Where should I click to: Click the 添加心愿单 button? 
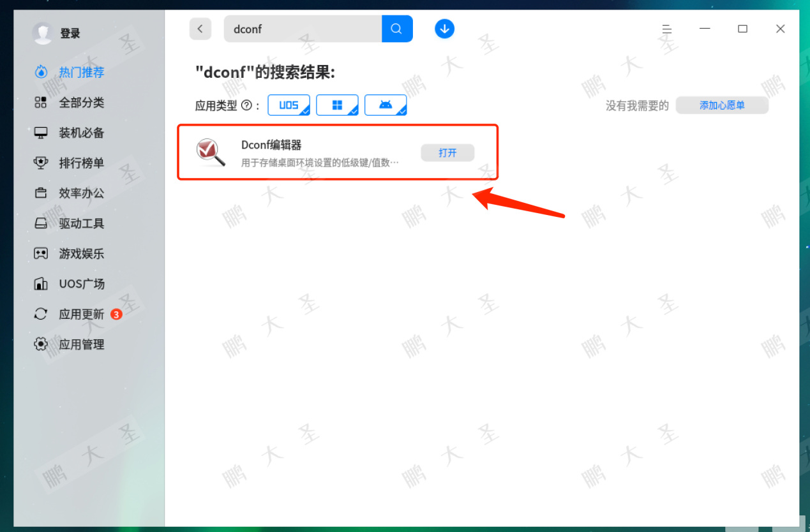tap(722, 105)
